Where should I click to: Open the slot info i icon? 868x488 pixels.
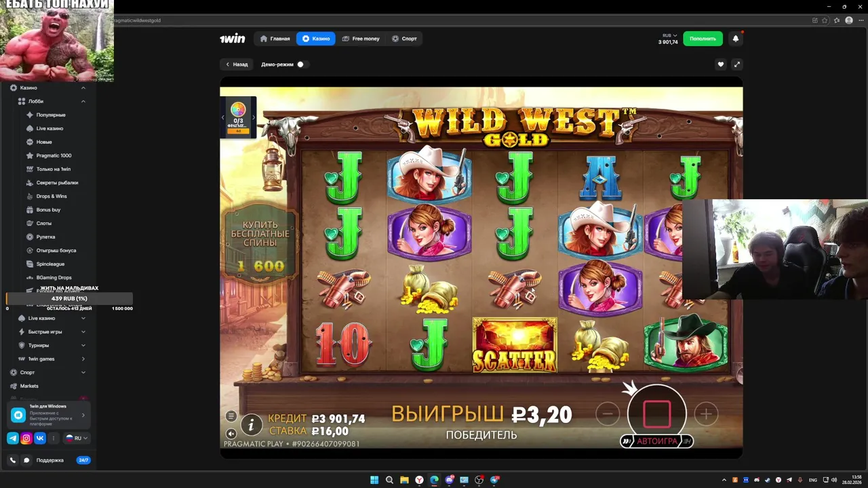point(252,425)
